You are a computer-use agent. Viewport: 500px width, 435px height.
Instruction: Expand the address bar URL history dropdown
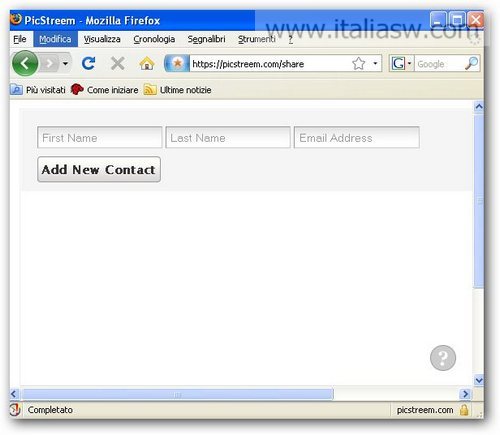[x=375, y=63]
